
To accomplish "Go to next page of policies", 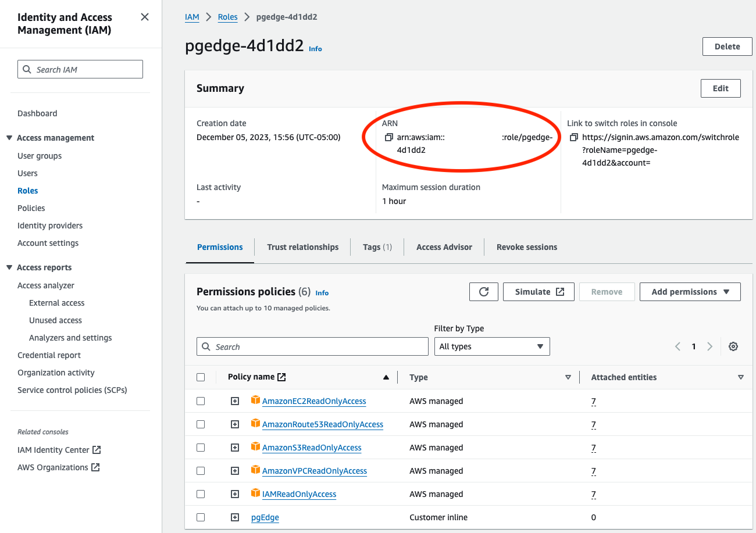I will click(709, 346).
